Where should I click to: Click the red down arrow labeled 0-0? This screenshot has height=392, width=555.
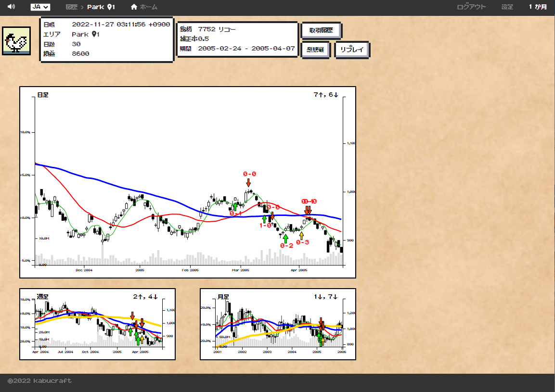[248, 182]
